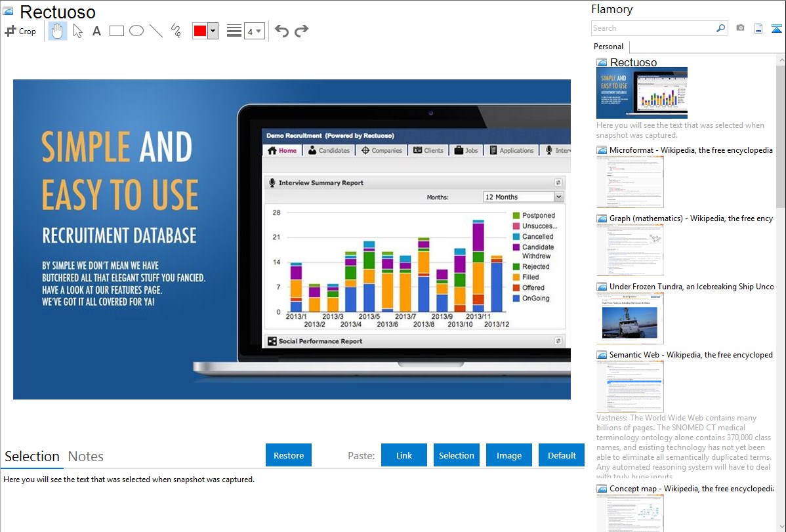Click the Clients tab in captured image
The image size is (786, 532).
[428, 150]
